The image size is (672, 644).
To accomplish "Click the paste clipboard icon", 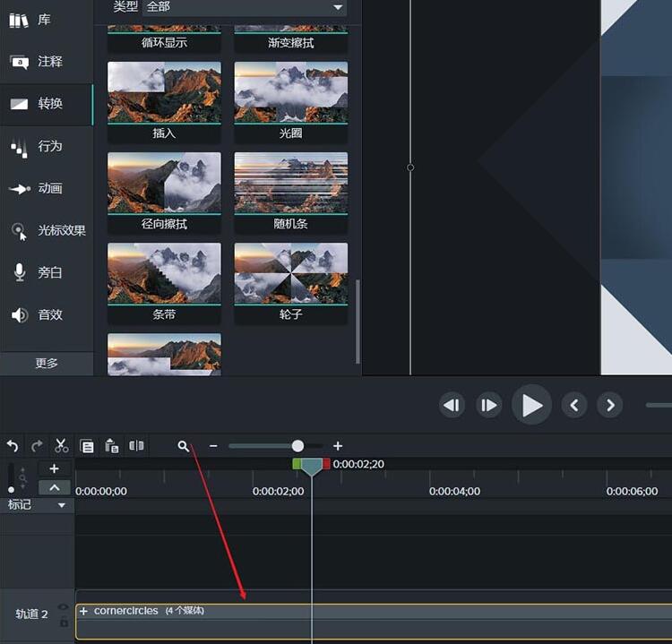I will click(112, 446).
